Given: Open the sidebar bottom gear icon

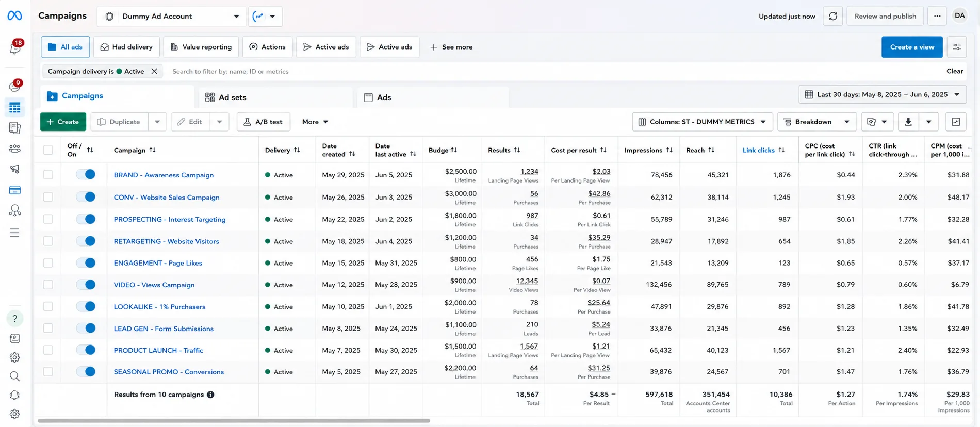Looking at the screenshot, I should [15, 414].
